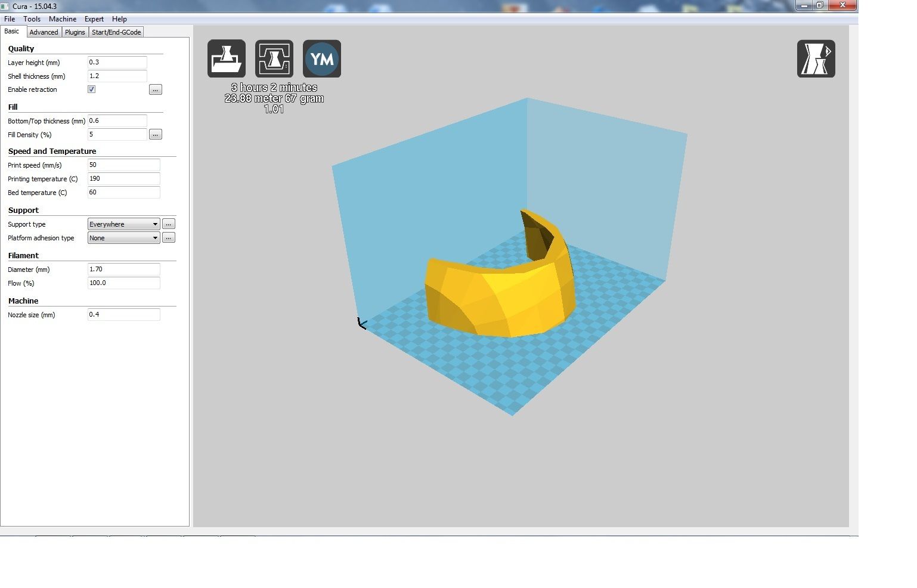Switch to the Advanced tab

click(44, 32)
